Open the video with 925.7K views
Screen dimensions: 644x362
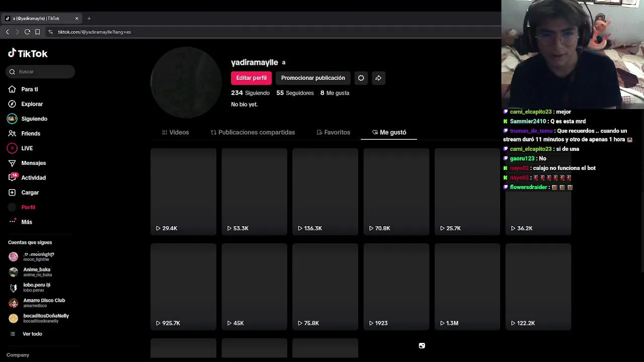pos(183,287)
